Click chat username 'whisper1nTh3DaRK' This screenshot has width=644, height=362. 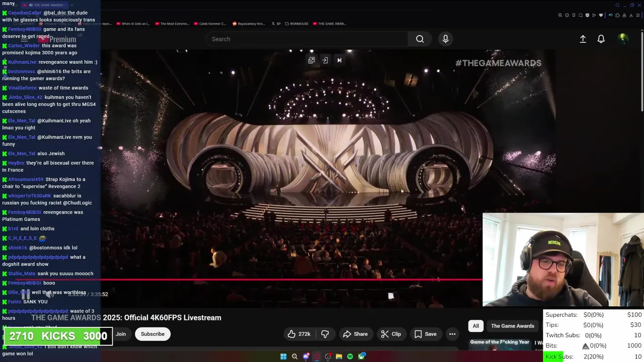[30, 196]
